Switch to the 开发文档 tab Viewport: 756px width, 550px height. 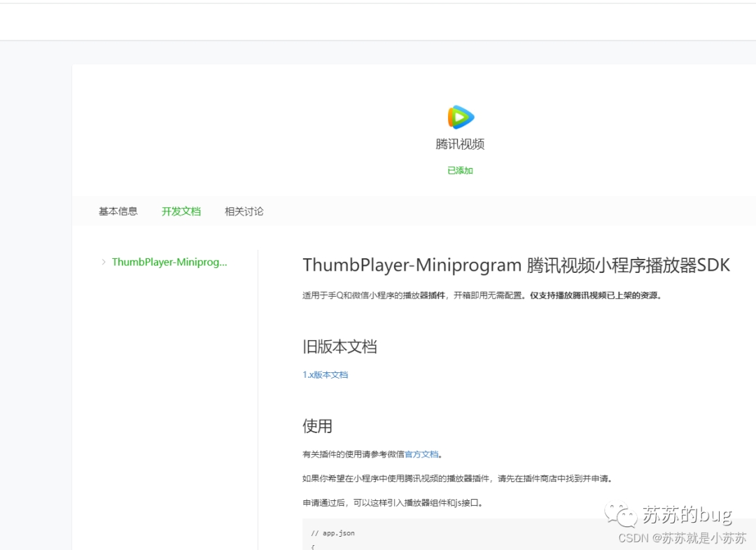(181, 211)
